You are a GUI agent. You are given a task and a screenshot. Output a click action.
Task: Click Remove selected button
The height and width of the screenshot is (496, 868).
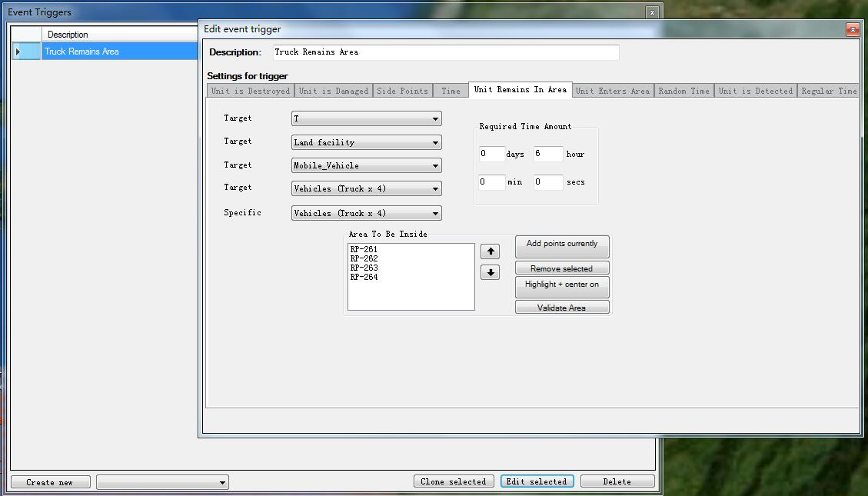[x=562, y=268]
